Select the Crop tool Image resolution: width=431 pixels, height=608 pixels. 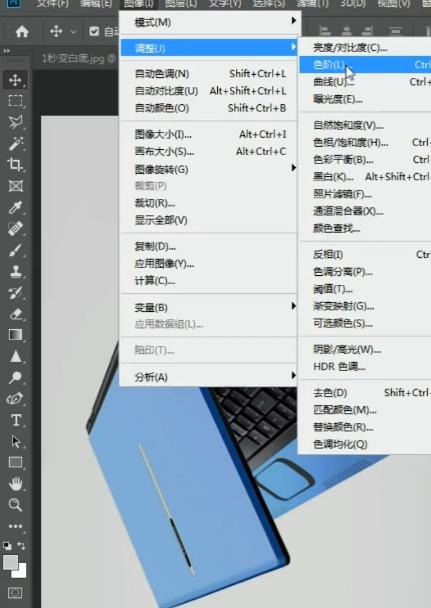pyautogui.click(x=15, y=165)
